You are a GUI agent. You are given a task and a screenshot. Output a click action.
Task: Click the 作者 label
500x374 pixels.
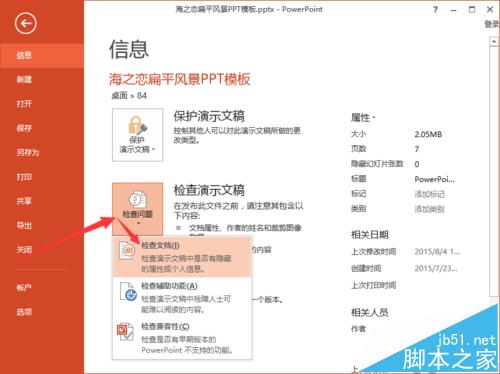coord(358,329)
